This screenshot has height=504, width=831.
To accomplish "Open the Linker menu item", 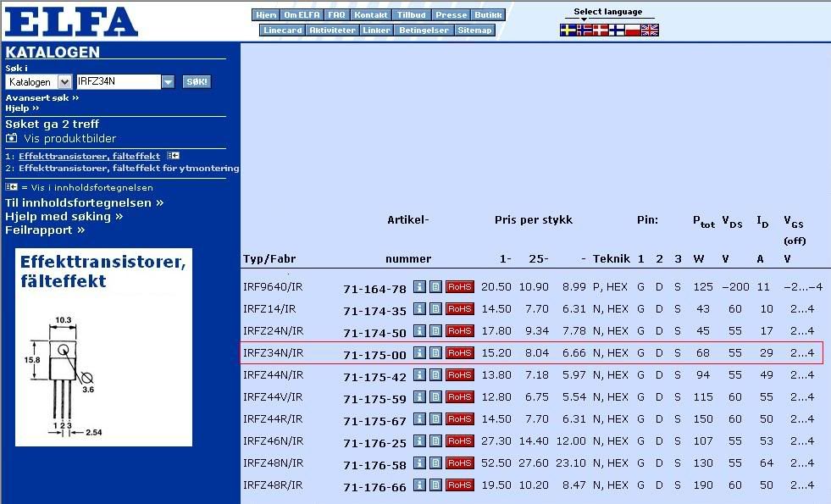I will point(376,30).
